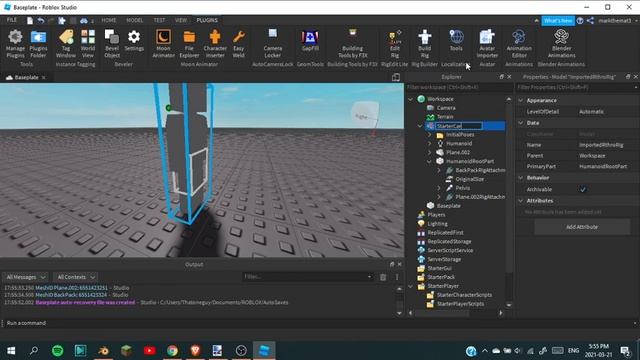The height and width of the screenshot is (360, 640).
Task: Click the share icon next to What's New
Action: pyautogui.click(x=590, y=20)
